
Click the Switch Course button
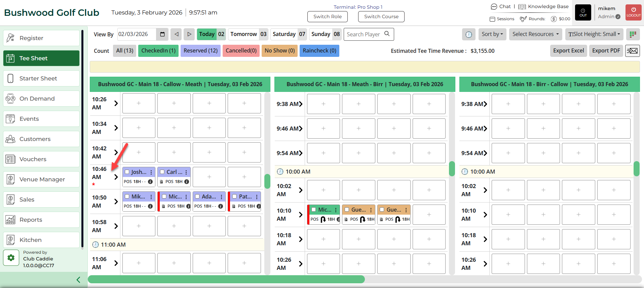[381, 16]
